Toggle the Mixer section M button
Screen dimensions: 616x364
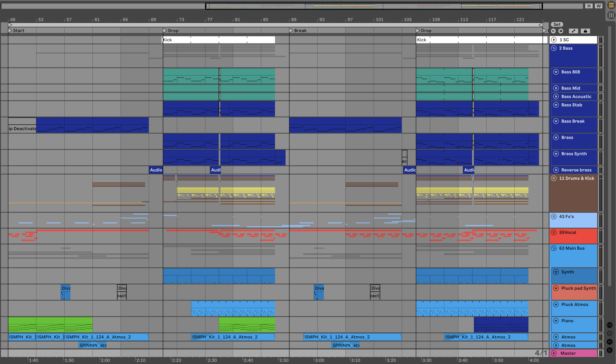coord(609,342)
